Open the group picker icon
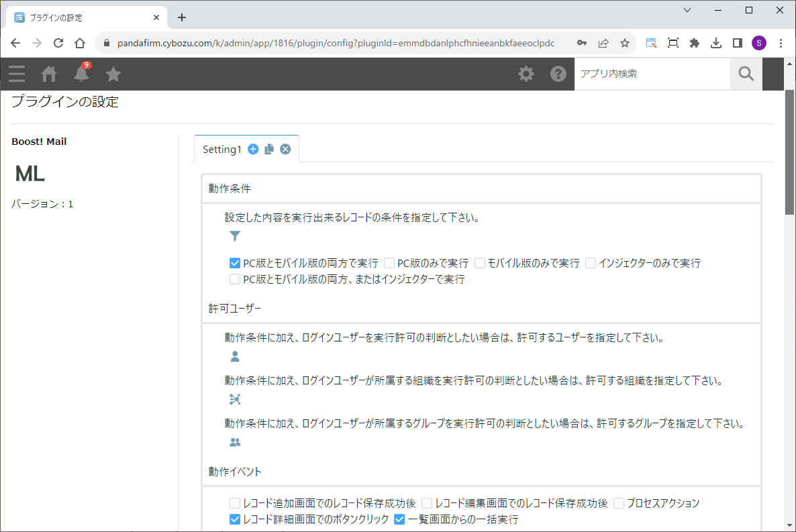 (x=235, y=443)
